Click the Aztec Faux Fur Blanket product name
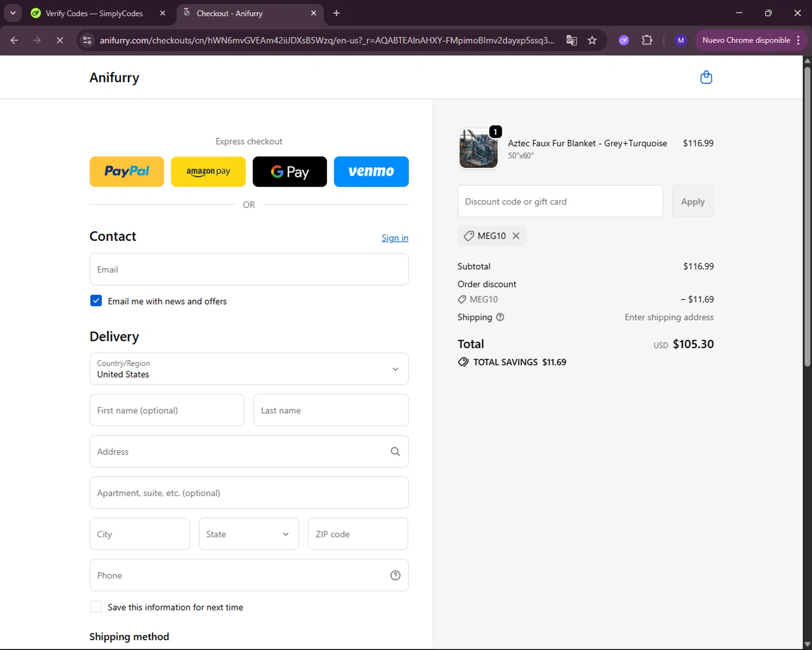Viewport: 812px width, 650px height. 587,143
